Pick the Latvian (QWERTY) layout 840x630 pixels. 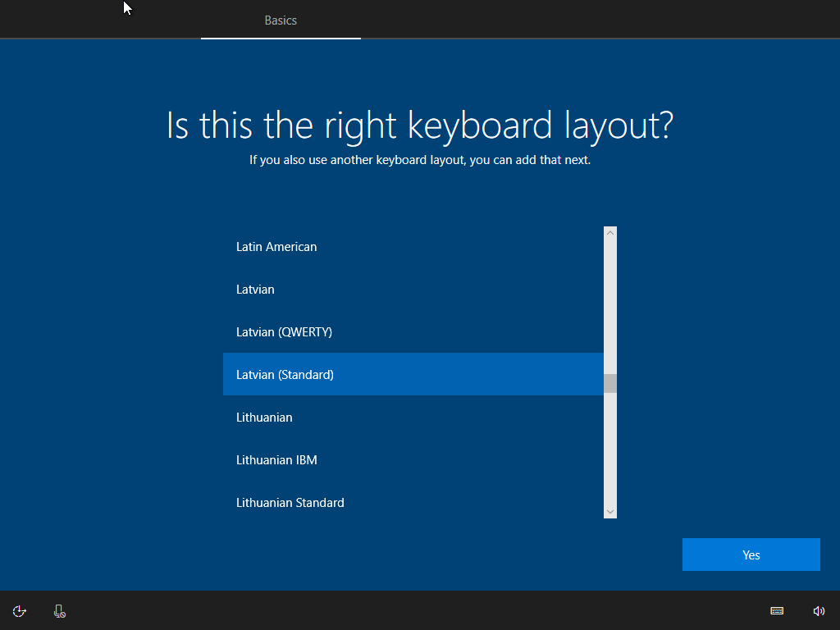[284, 332]
